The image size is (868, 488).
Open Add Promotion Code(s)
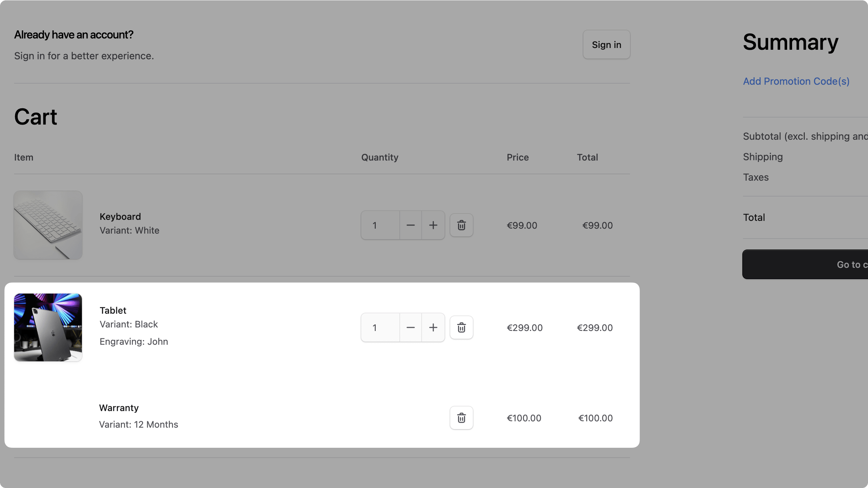796,81
